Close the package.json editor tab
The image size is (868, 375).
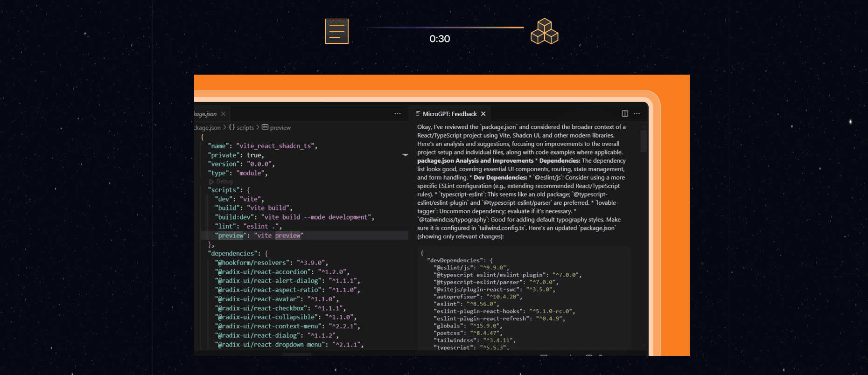[223, 114]
